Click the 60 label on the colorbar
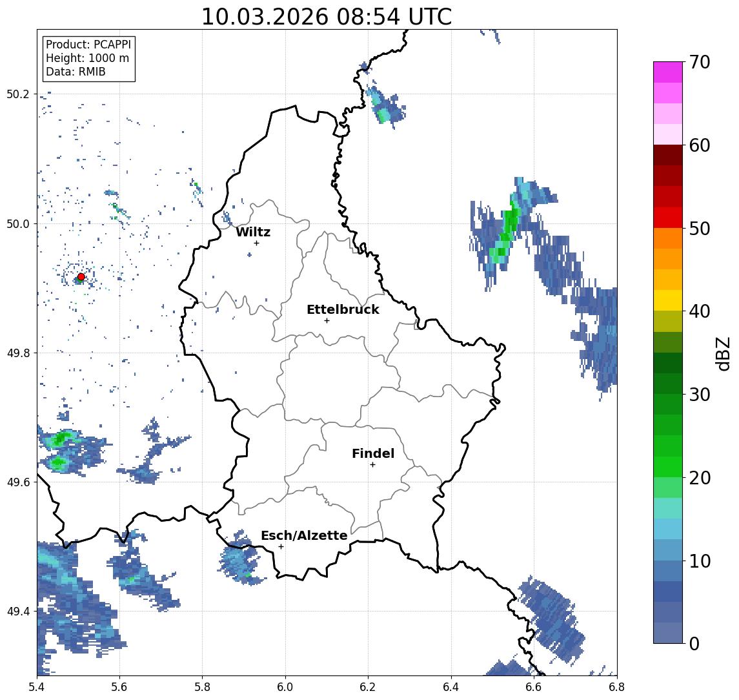Screen dimensions: 739x700 (x=700, y=145)
